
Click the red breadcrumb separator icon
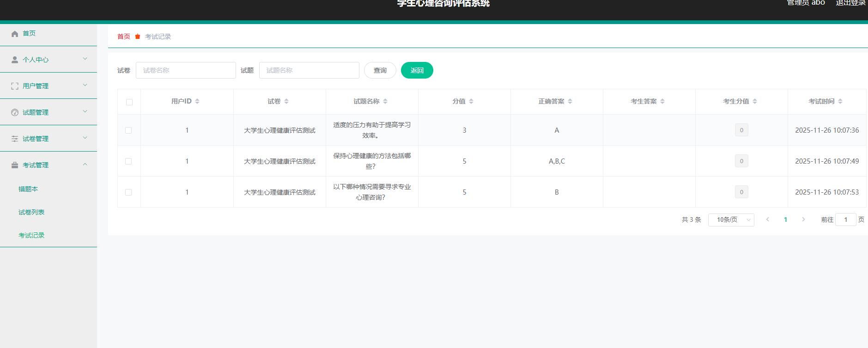pyautogui.click(x=138, y=37)
